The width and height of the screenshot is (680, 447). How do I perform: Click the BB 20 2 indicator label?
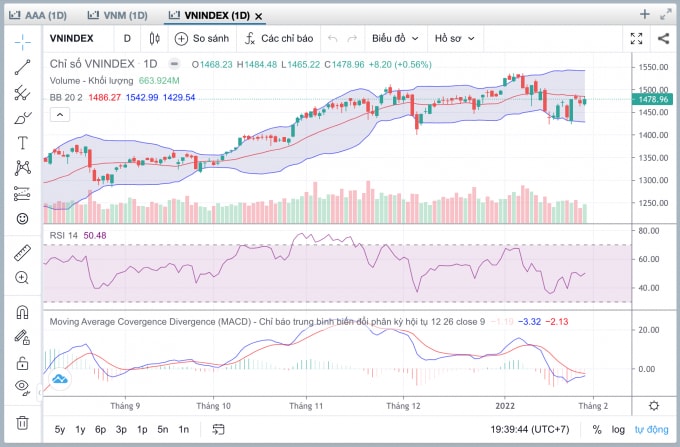[66, 98]
